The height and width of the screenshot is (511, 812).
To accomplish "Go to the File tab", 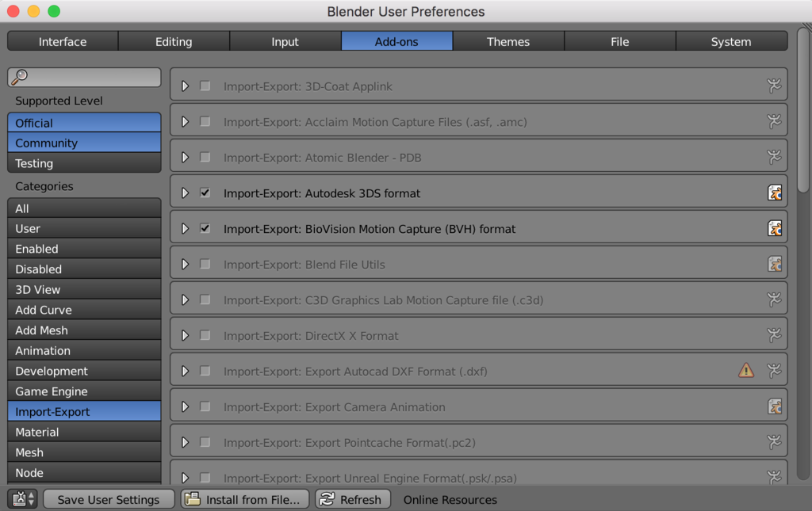I will (x=620, y=41).
